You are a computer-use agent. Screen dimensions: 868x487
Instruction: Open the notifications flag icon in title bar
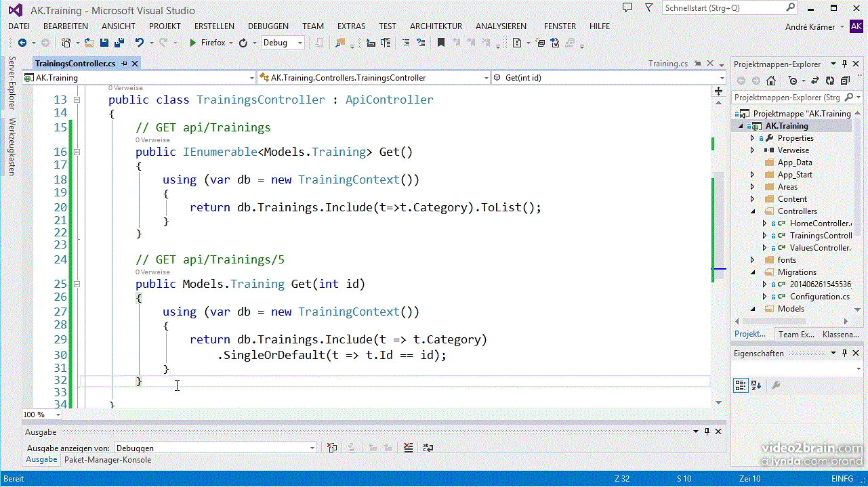[x=649, y=8]
